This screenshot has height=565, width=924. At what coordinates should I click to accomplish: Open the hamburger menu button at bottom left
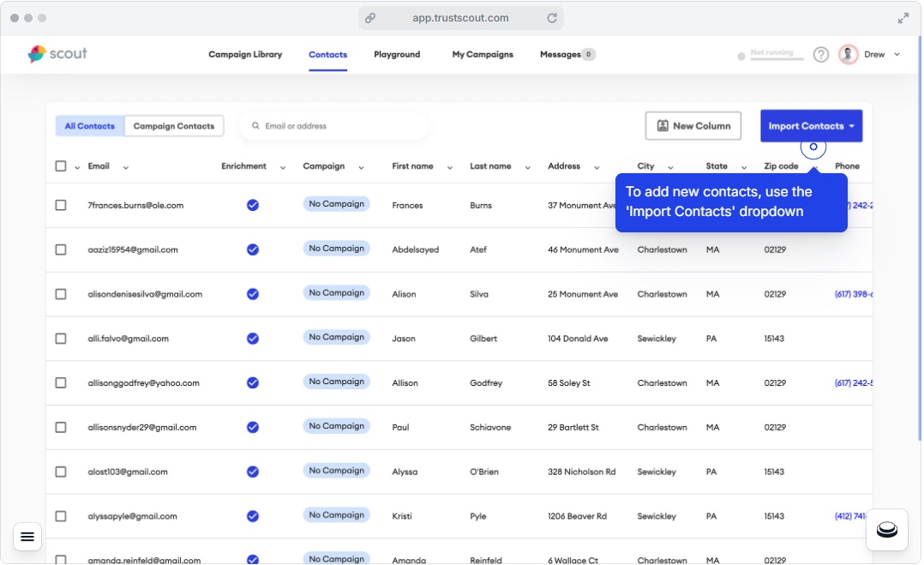click(x=27, y=537)
